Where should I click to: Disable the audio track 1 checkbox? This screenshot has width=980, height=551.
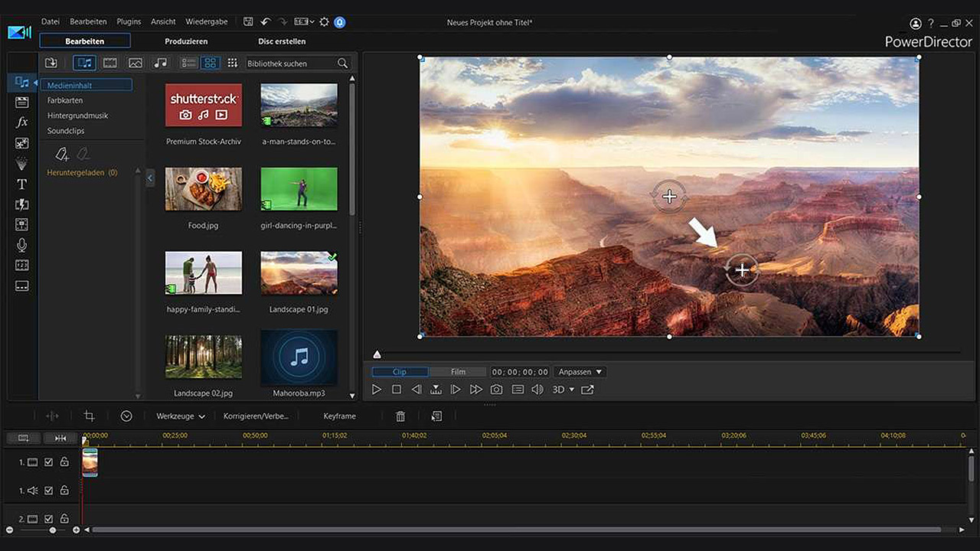pyautogui.click(x=49, y=491)
